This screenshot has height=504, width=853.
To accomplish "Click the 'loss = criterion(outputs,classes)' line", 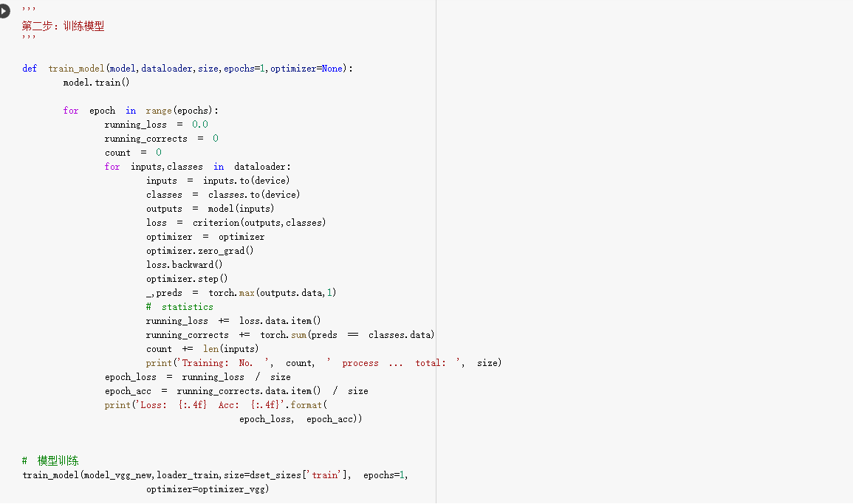I will point(236,223).
